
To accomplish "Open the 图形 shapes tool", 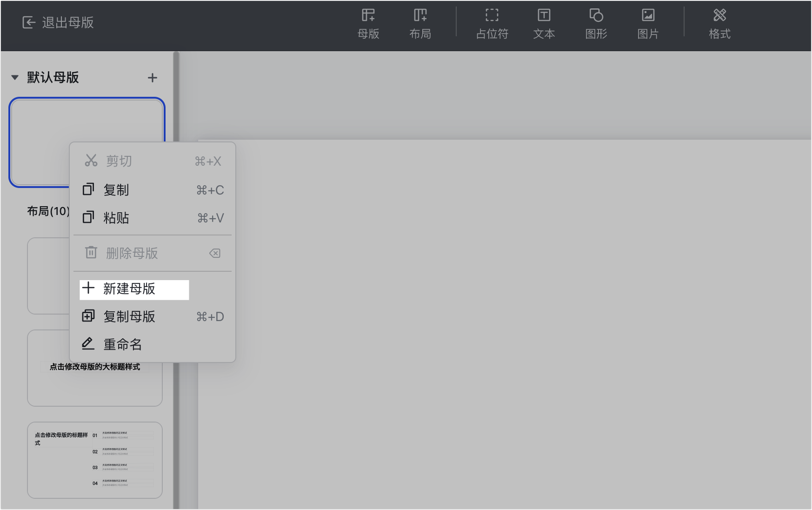I will pyautogui.click(x=596, y=24).
